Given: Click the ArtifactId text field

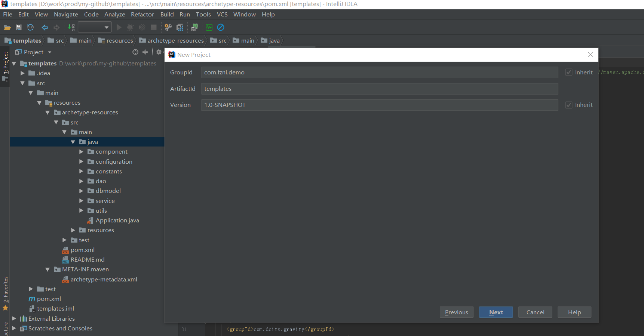Looking at the screenshot, I should (x=379, y=89).
